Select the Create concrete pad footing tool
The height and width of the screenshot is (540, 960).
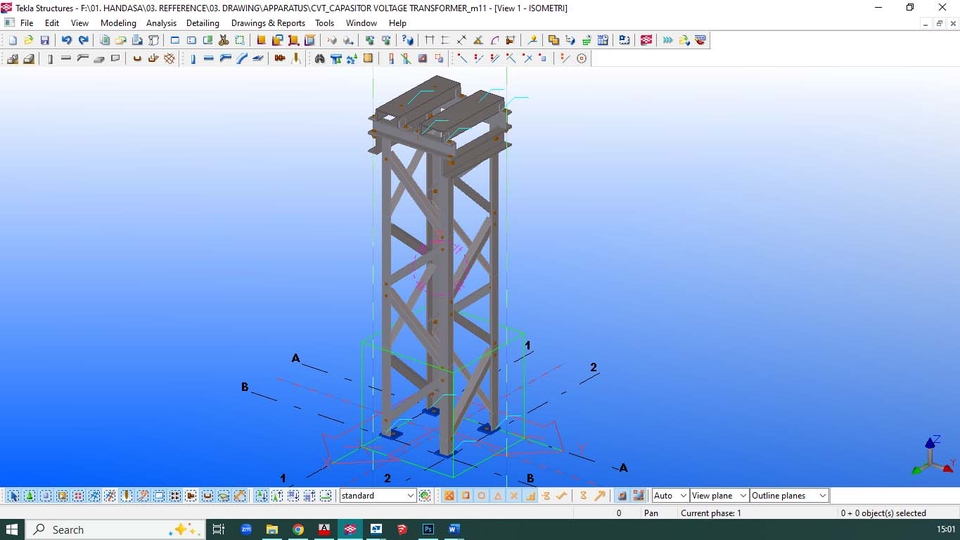12,59
